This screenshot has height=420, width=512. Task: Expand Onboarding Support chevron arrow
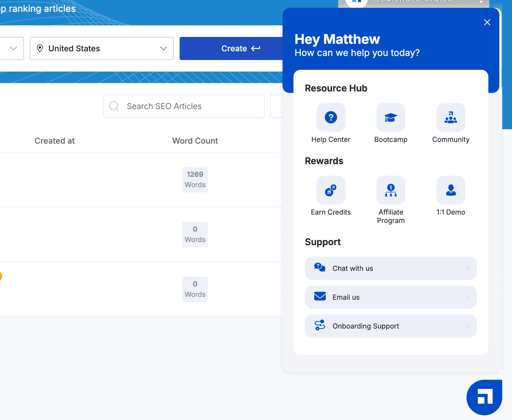467,326
